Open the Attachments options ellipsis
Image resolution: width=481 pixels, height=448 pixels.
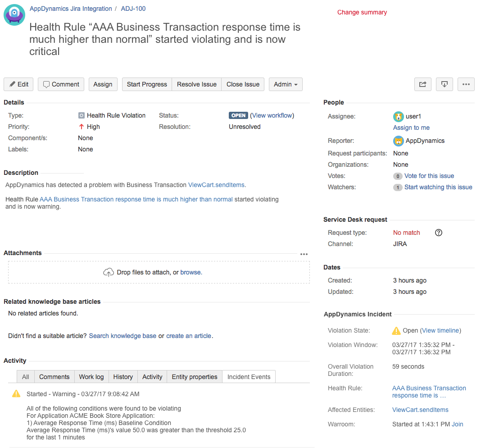304,254
